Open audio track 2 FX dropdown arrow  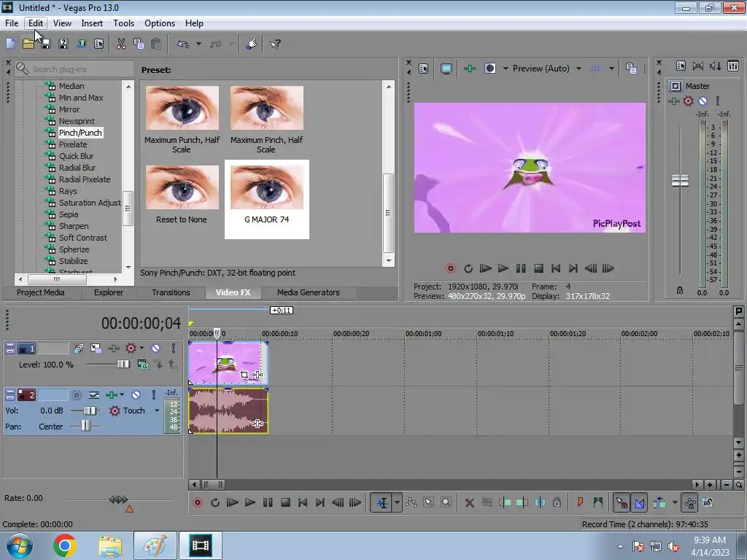click(x=122, y=394)
